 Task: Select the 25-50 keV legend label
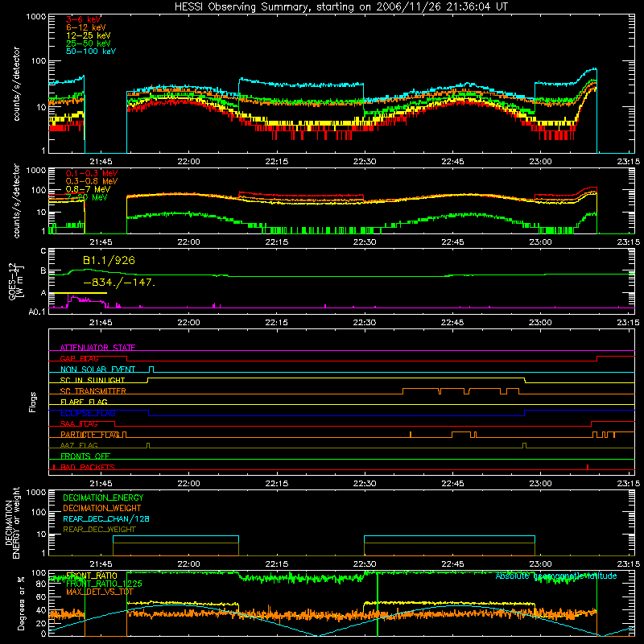point(89,43)
